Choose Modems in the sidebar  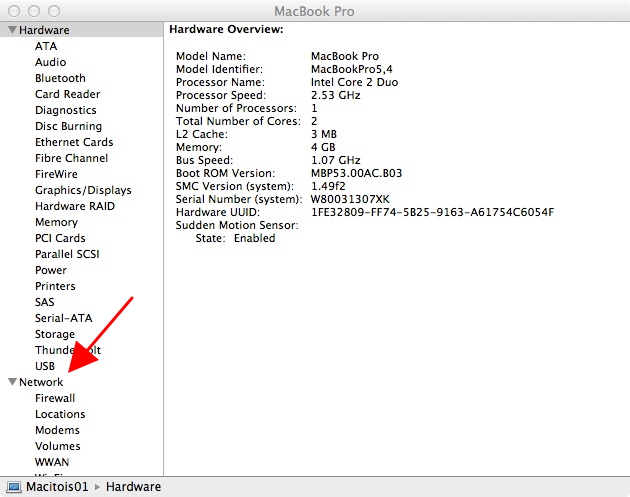tap(57, 430)
